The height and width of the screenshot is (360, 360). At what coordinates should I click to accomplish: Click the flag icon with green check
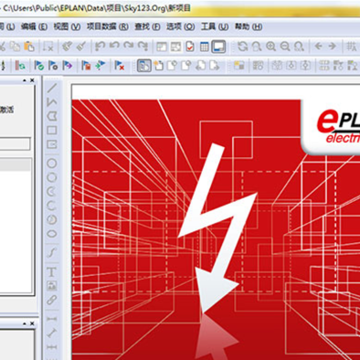[39, 65]
